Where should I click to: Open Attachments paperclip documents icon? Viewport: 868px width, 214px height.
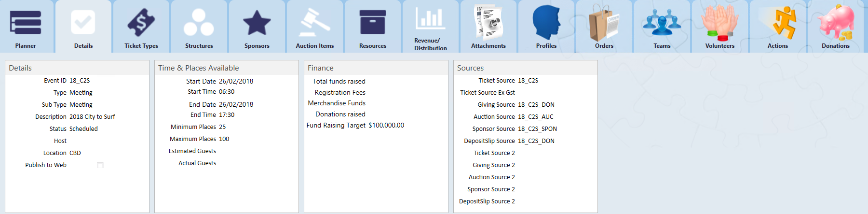click(488, 23)
